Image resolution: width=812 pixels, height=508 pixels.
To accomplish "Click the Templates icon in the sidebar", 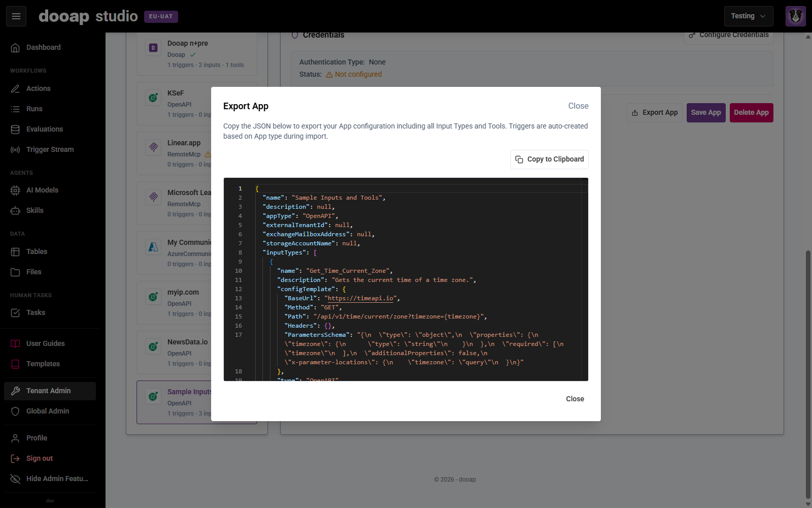I will (x=15, y=364).
